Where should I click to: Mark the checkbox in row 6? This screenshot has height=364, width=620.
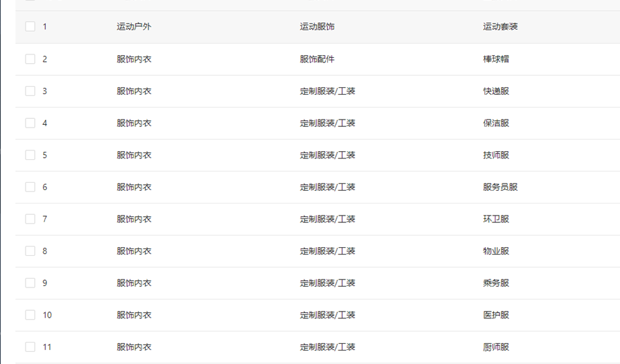(30, 187)
